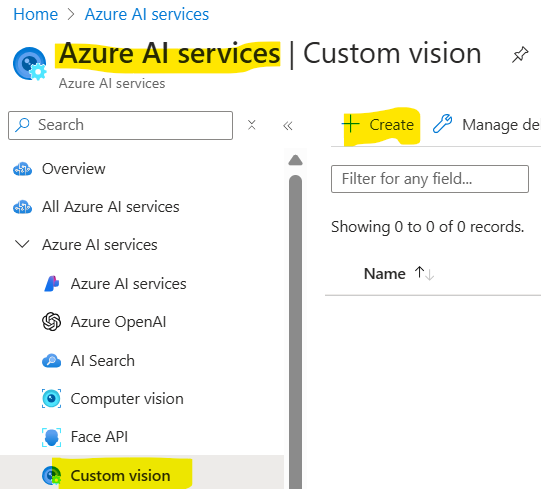The height and width of the screenshot is (489, 541).
Task: Open Manage deleted resources
Action: pos(486,125)
